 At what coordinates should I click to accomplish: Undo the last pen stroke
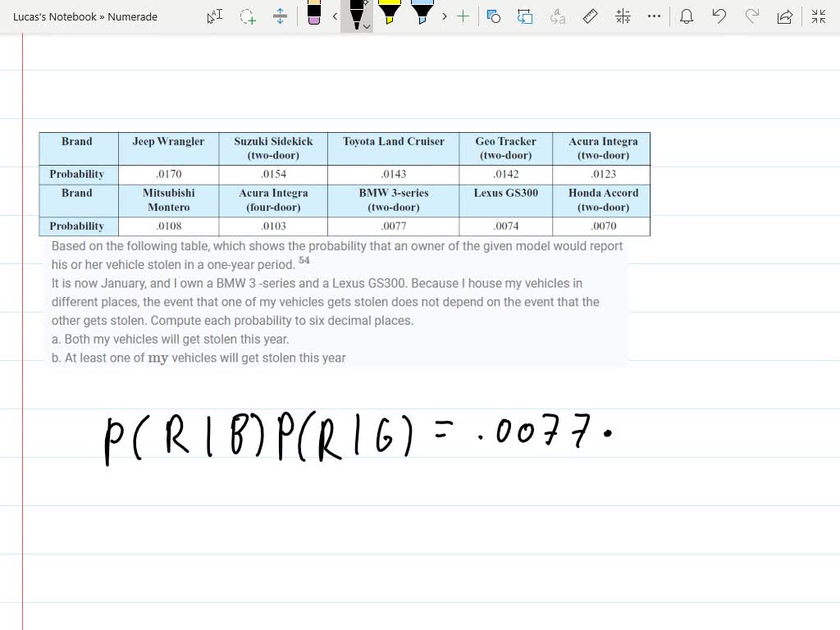(719, 16)
